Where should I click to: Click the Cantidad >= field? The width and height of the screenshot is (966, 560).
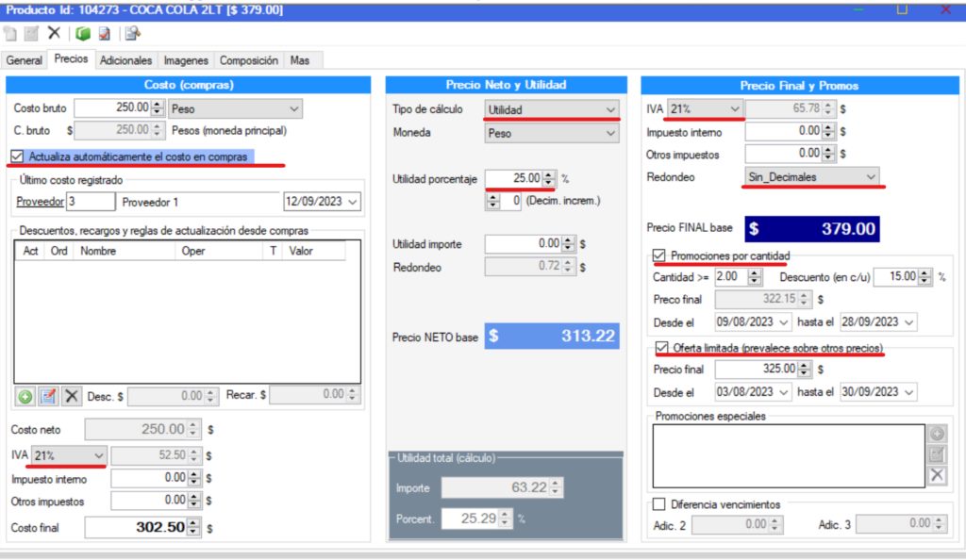731,277
